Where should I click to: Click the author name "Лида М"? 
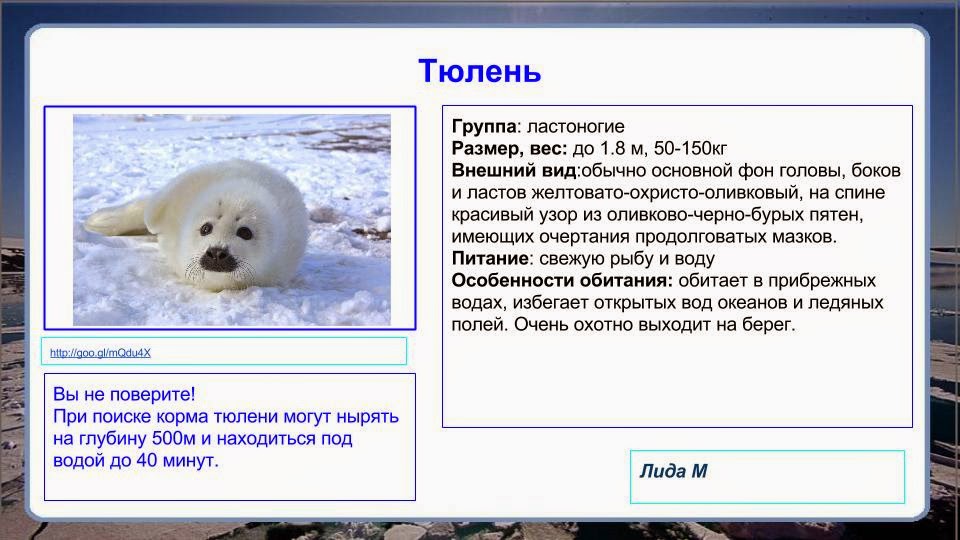pos(673,471)
